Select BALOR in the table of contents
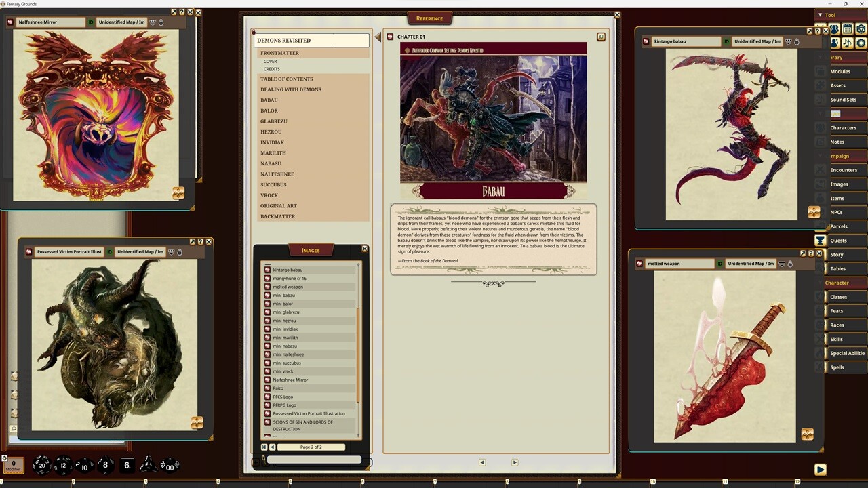 coord(269,110)
